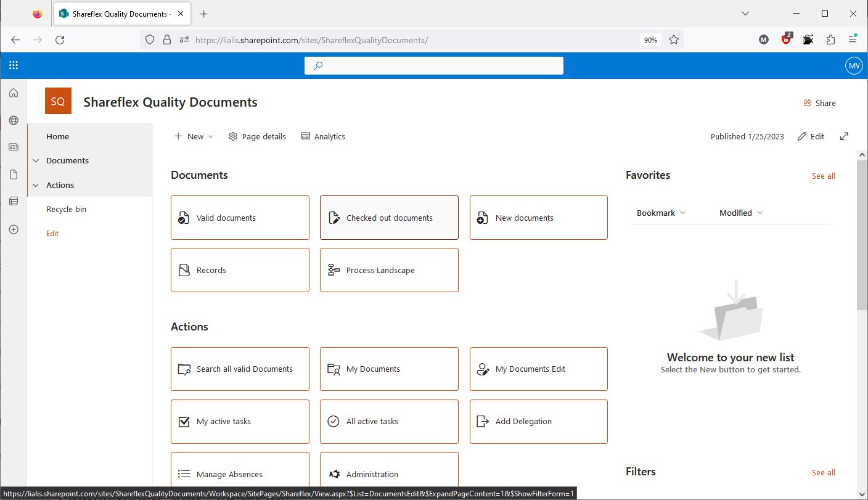Open a new tab with the plus button

tap(204, 14)
